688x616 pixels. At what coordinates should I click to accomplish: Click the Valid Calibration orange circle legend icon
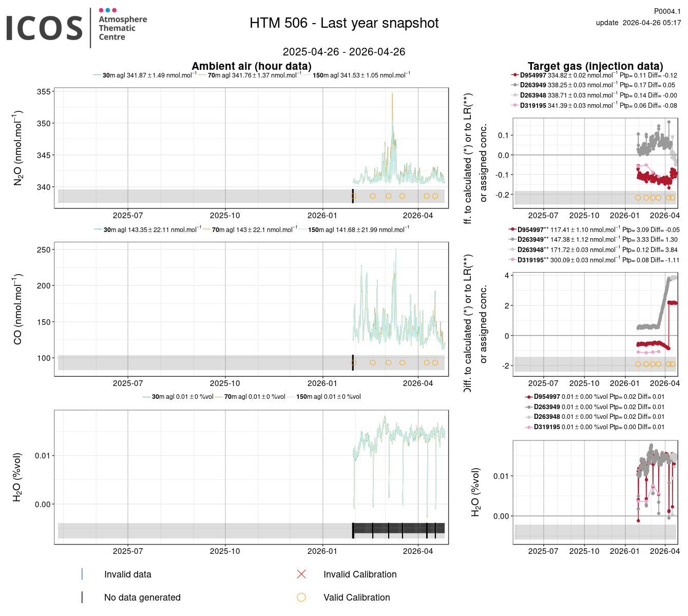301,598
